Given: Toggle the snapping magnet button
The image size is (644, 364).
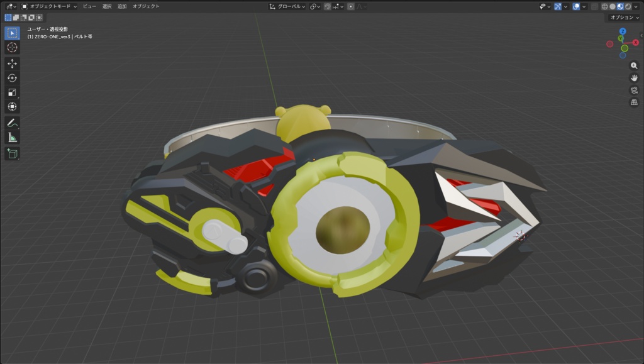Looking at the screenshot, I should tap(327, 6).
